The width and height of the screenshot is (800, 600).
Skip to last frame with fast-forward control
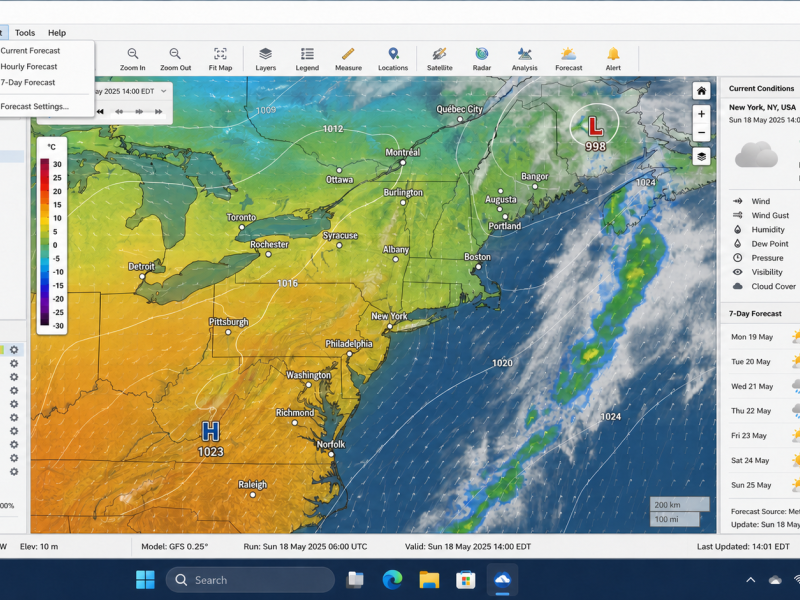[159, 111]
